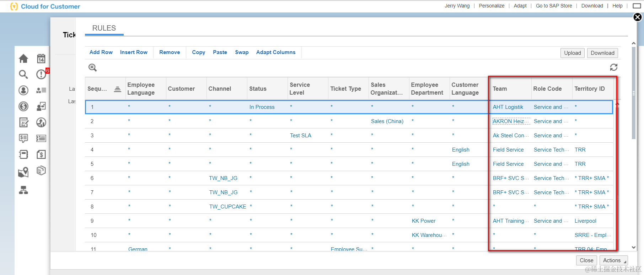Open the product box icon in sidebar
This screenshot has width=644, height=275.
41,171
